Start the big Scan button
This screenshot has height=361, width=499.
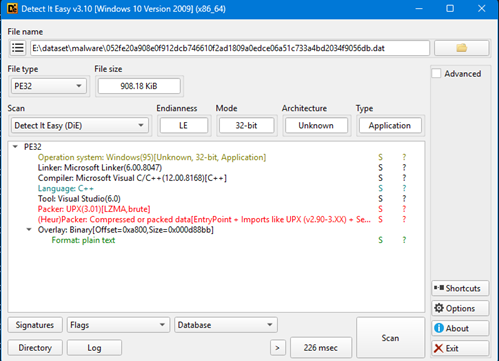point(390,338)
